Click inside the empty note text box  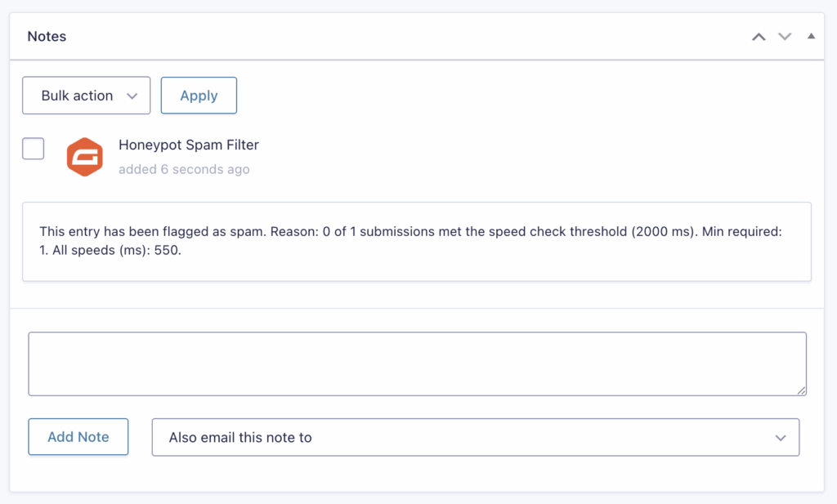tap(418, 364)
